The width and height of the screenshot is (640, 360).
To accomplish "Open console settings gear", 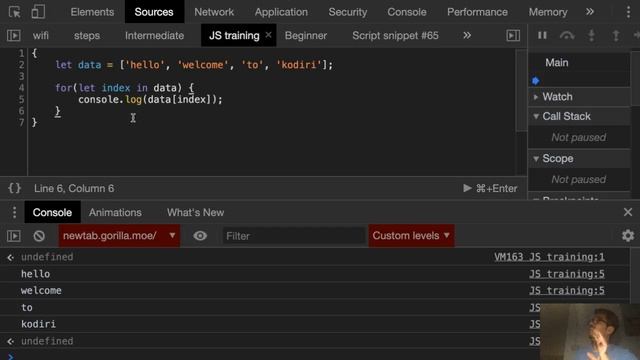I will pyautogui.click(x=628, y=236).
